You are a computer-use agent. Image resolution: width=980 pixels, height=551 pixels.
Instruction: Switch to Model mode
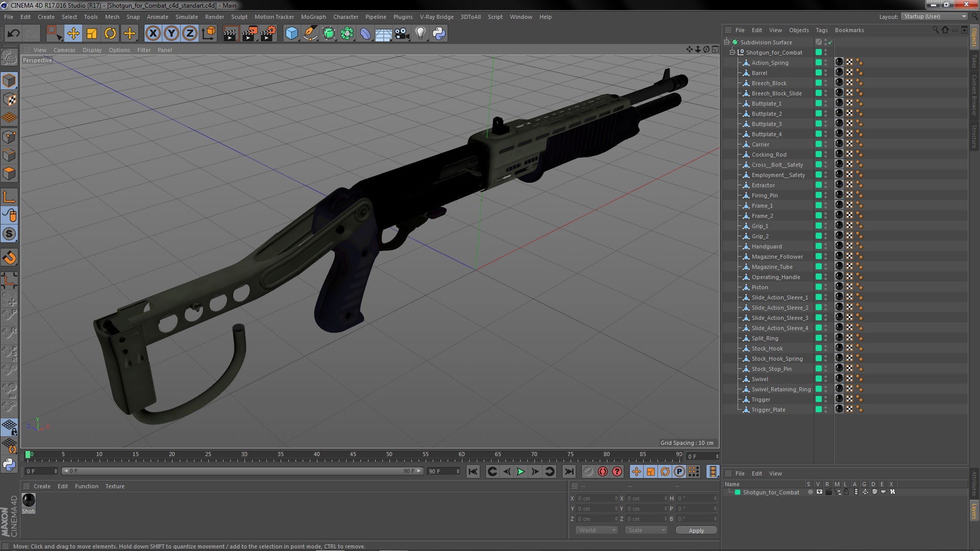(9, 81)
